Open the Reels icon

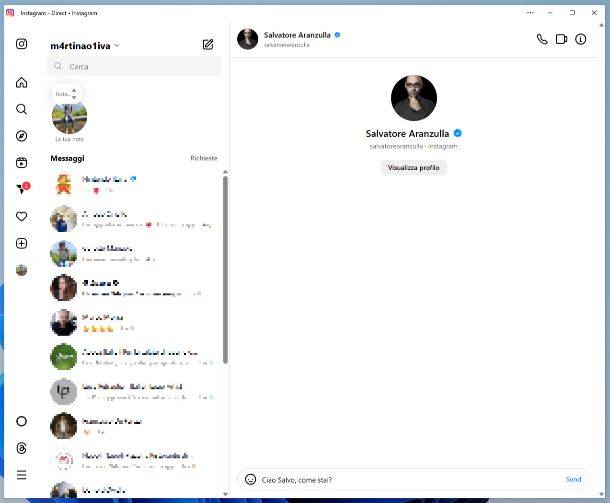pyautogui.click(x=21, y=163)
